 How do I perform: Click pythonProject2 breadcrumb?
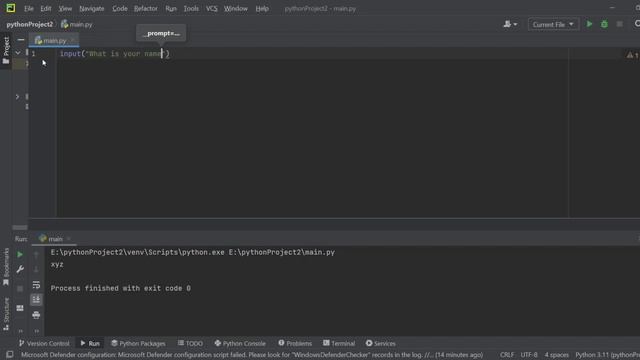click(x=29, y=24)
